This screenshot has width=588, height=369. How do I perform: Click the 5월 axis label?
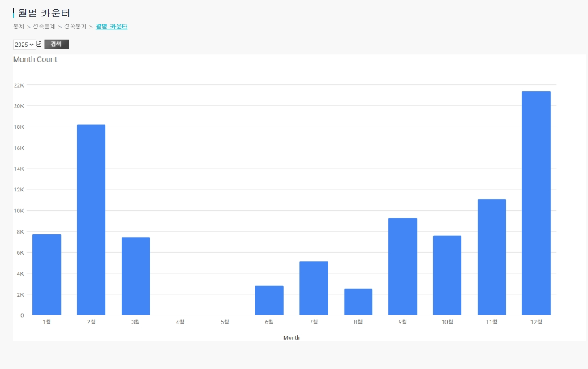225,322
